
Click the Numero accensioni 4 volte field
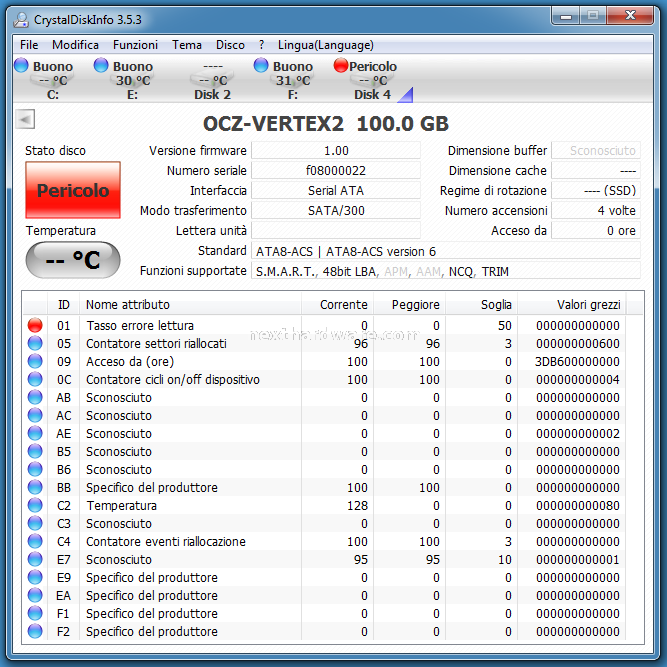point(596,211)
